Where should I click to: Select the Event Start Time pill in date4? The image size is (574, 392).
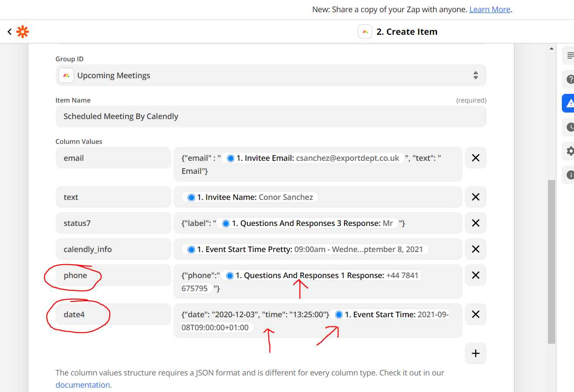(390, 315)
